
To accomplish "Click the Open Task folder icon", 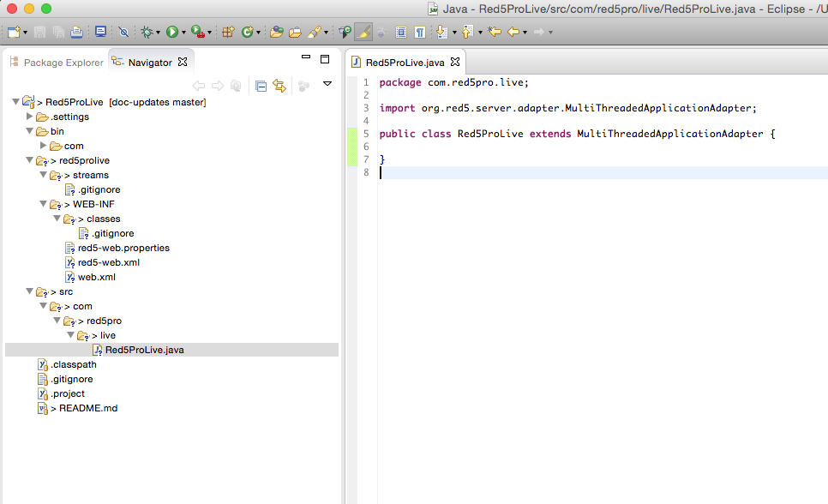I will (295, 33).
